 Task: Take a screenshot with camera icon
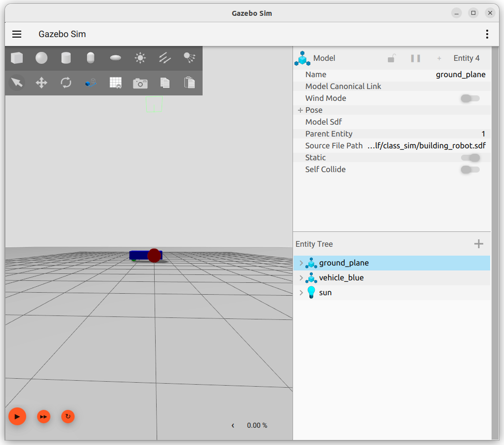coord(140,83)
